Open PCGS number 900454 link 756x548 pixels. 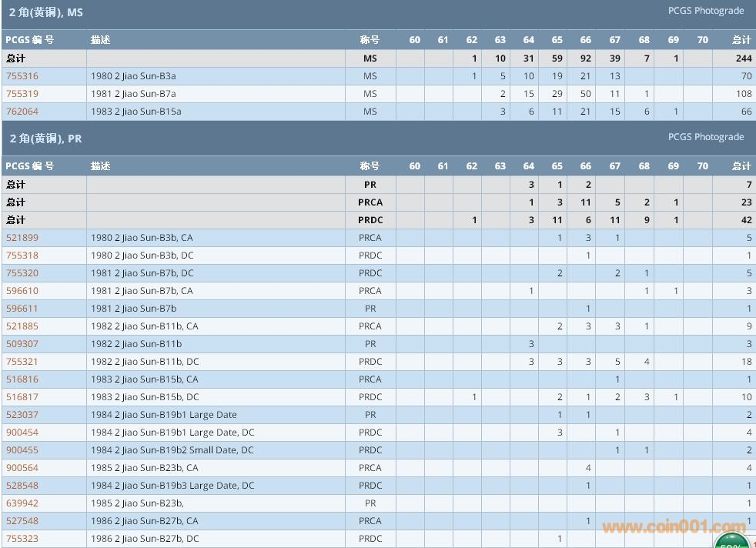pyautogui.click(x=22, y=433)
